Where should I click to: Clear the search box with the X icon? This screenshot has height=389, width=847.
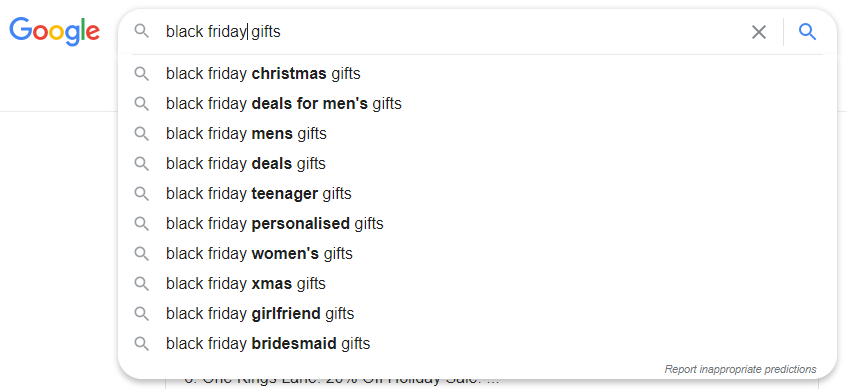pos(759,32)
